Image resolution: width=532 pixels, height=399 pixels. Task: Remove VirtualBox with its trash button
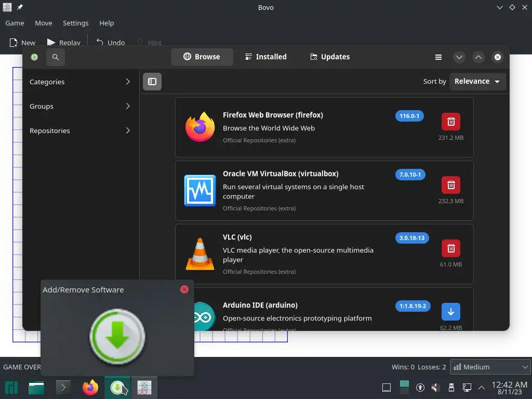(x=451, y=185)
